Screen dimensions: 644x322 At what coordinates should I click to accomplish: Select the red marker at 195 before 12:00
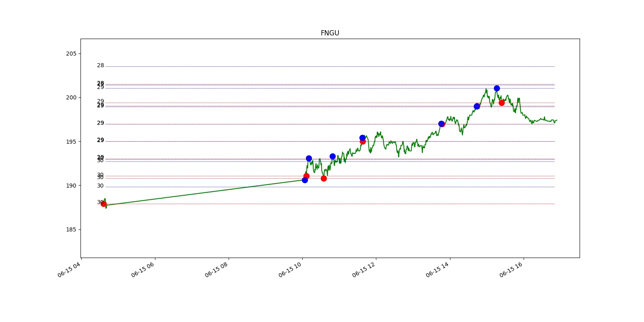coord(363,142)
